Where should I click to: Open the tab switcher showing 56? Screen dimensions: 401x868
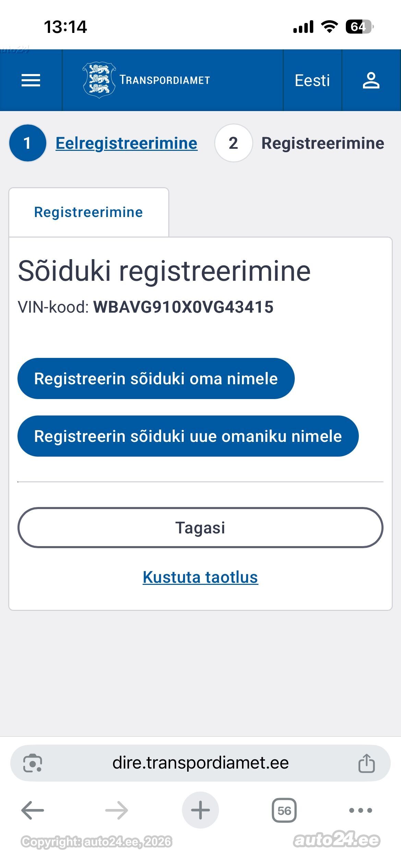[x=284, y=810]
